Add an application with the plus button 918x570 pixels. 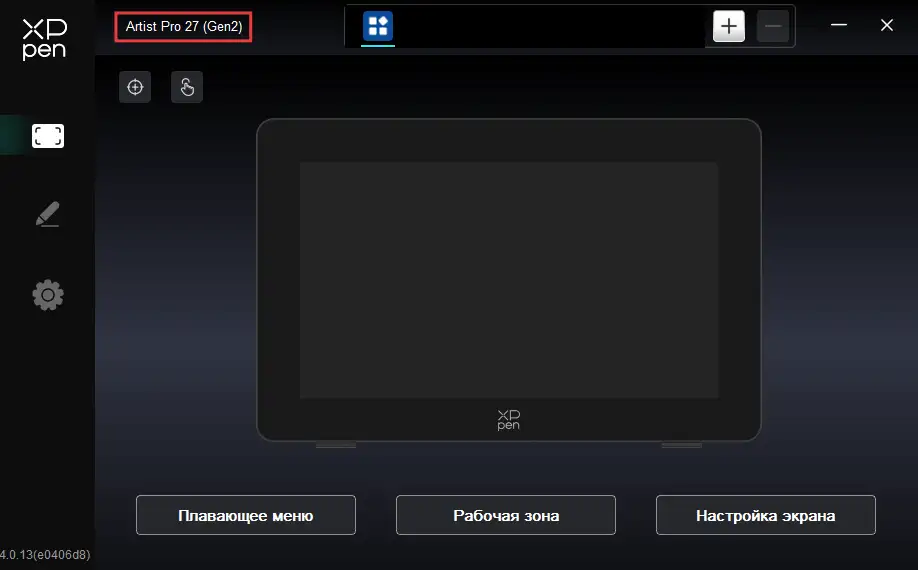coord(729,26)
